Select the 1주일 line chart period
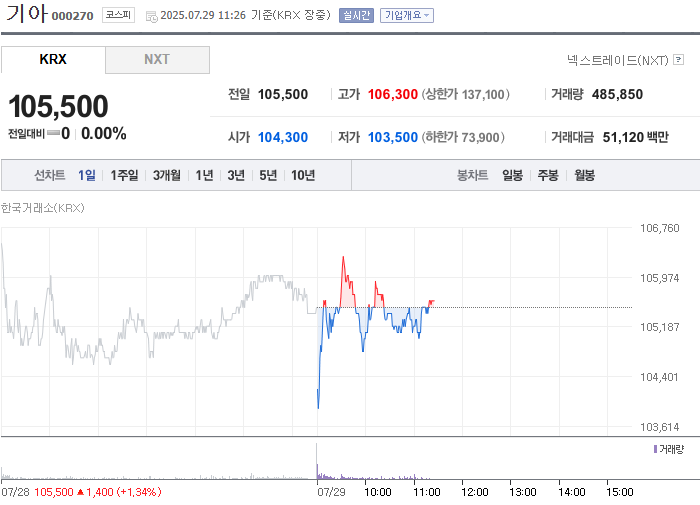The width and height of the screenshot is (700, 505). pos(124,175)
